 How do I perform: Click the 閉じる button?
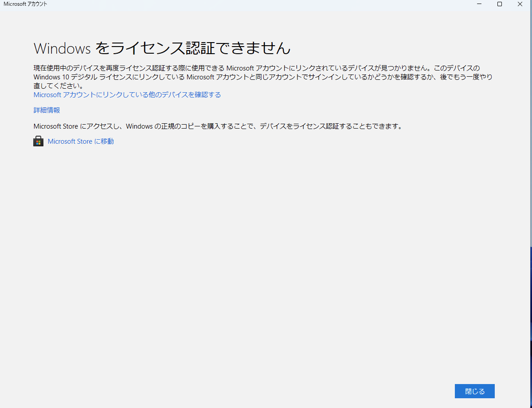click(x=475, y=391)
